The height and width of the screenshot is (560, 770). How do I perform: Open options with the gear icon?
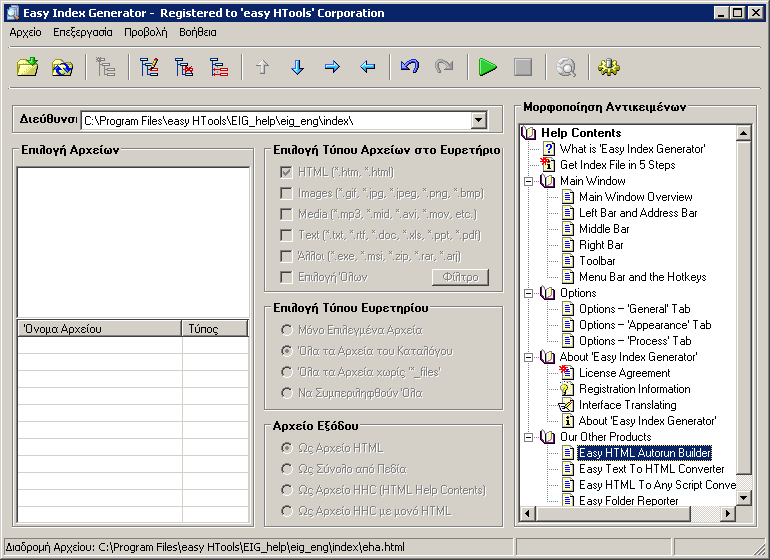pyautogui.click(x=609, y=67)
